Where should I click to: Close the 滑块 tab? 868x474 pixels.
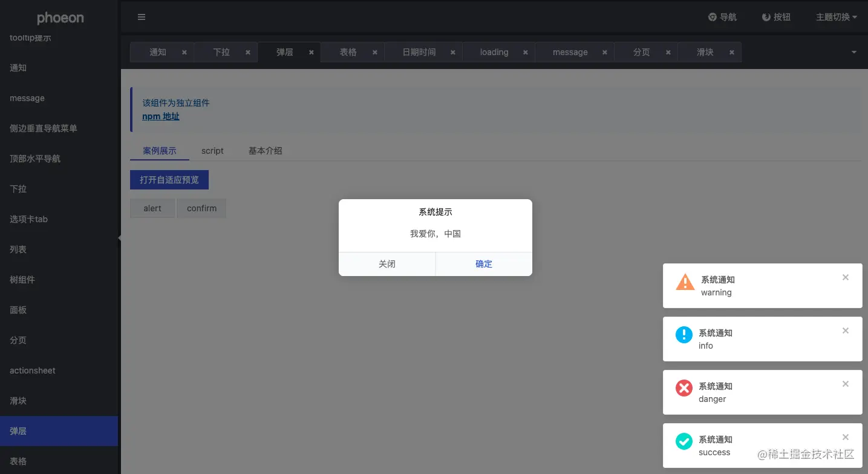click(731, 52)
